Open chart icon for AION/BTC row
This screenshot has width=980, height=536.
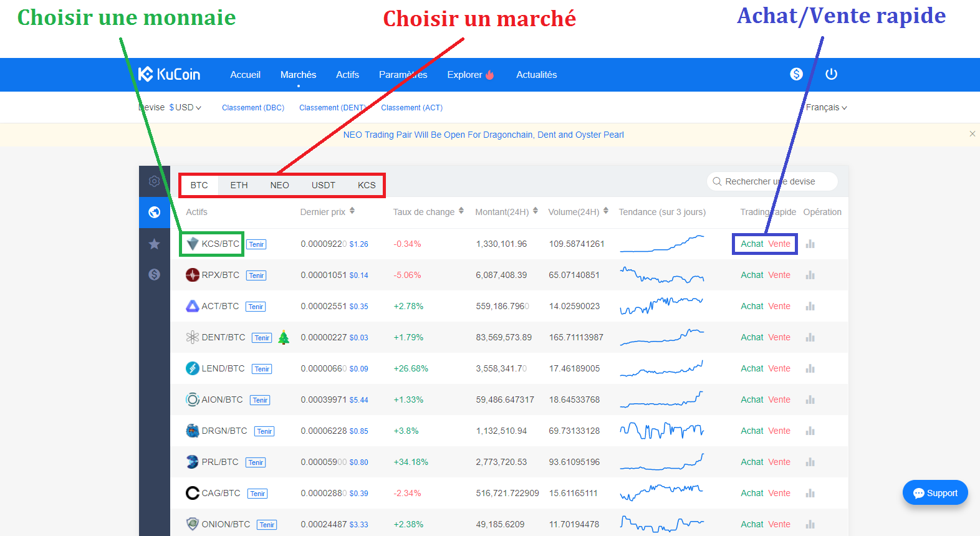click(810, 400)
